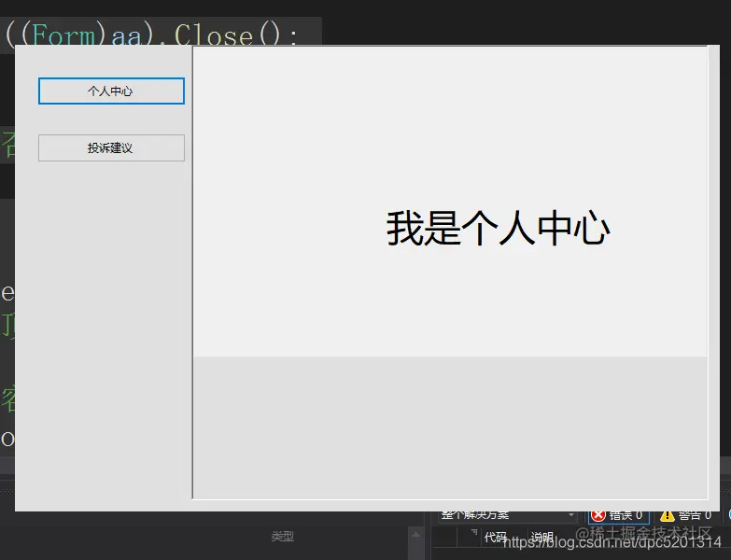This screenshot has width=731, height=560.
Task: Open the 投诉建议 panel button
Action: (x=111, y=148)
